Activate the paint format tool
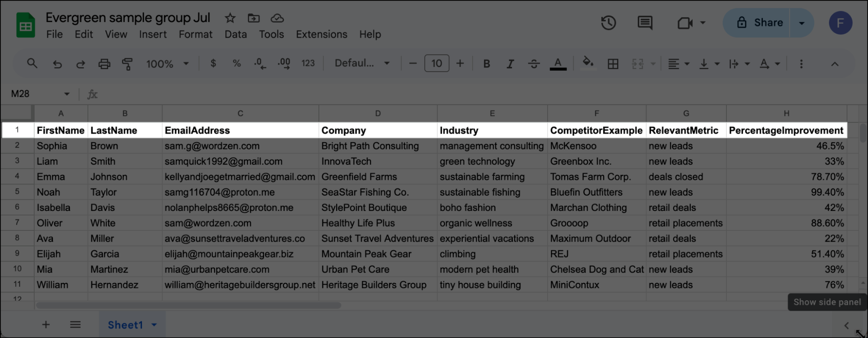The height and width of the screenshot is (338, 868). [x=127, y=64]
